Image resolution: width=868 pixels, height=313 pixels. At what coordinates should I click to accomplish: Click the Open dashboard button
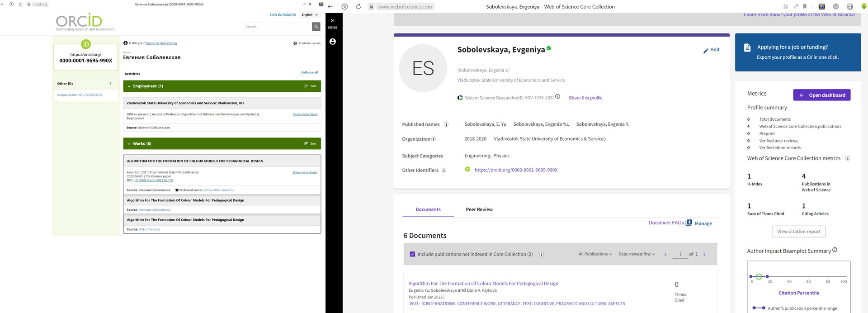(821, 95)
